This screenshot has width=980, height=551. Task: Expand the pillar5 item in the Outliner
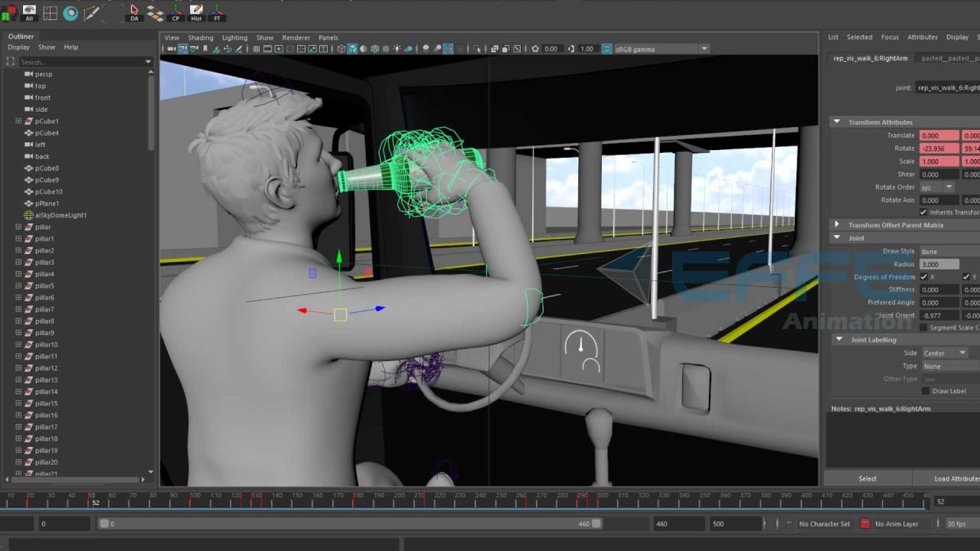[x=18, y=285]
